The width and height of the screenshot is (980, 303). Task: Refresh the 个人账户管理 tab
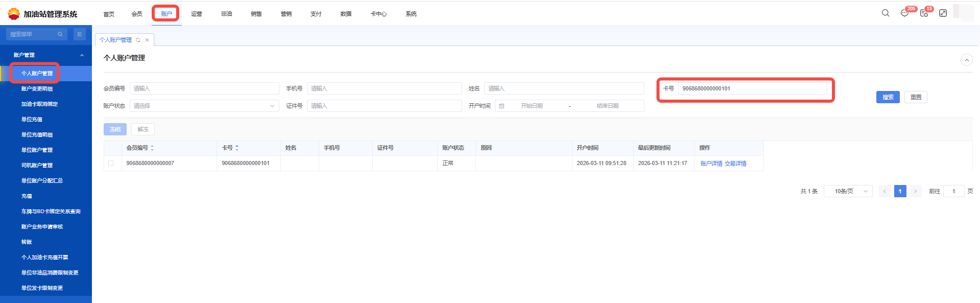[138, 40]
